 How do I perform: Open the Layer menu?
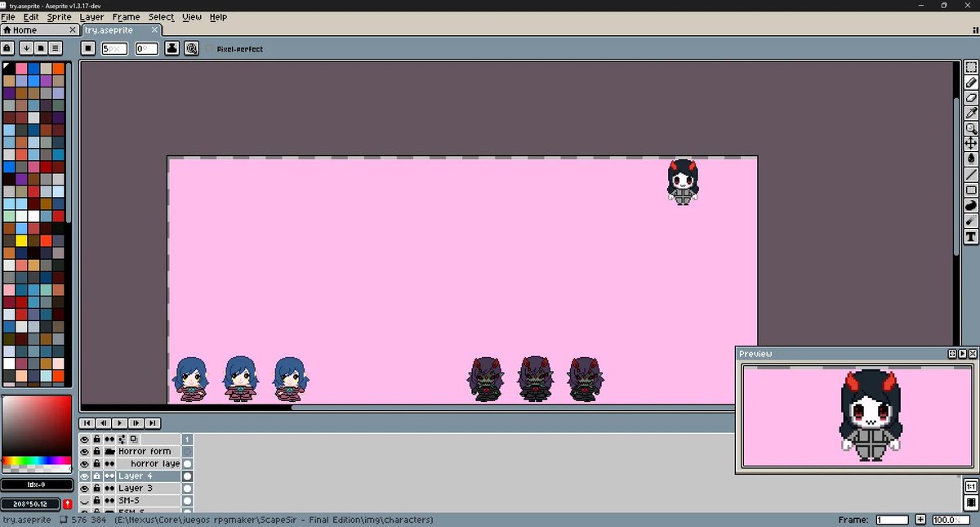click(92, 16)
